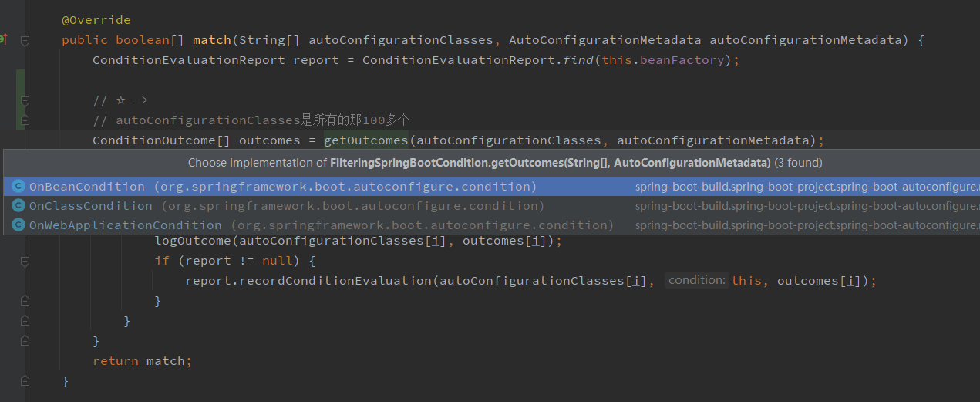The width and height of the screenshot is (980, 402).
Task: Collapse the if report null block
Action: coord(25,261)
